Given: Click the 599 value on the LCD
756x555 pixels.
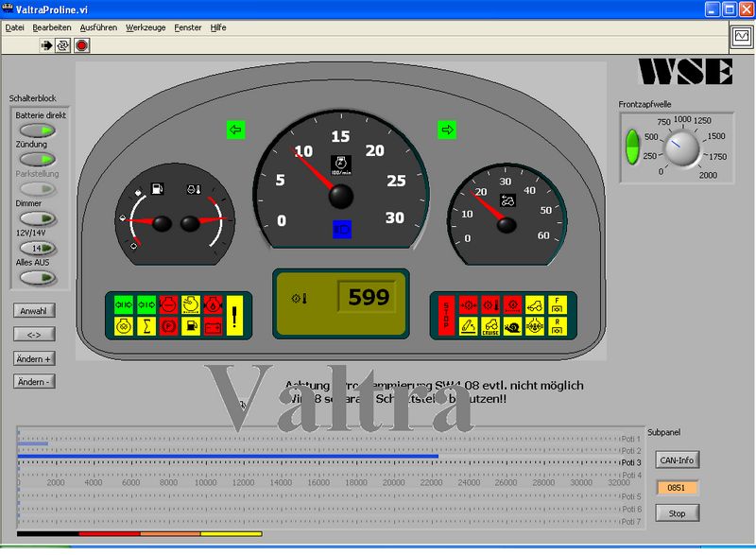Looking at the screenshot, I should [369, 297].
